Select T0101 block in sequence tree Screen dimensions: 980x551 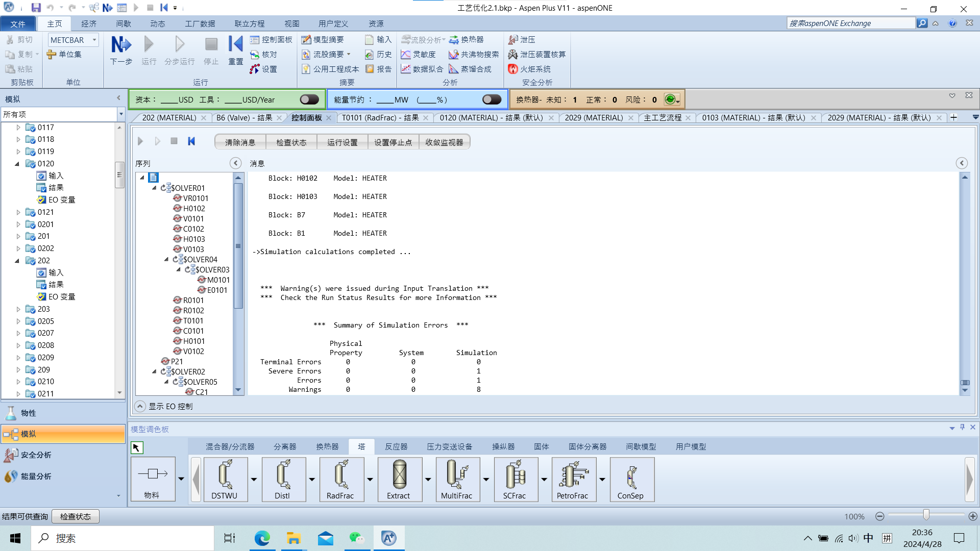tap(193, 321)
